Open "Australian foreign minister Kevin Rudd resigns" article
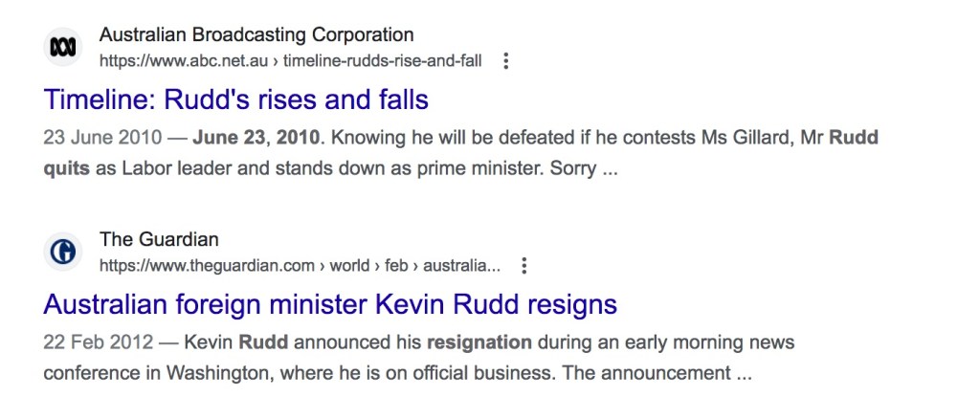This screenshot has height=397, width=980. coord(330,304)
